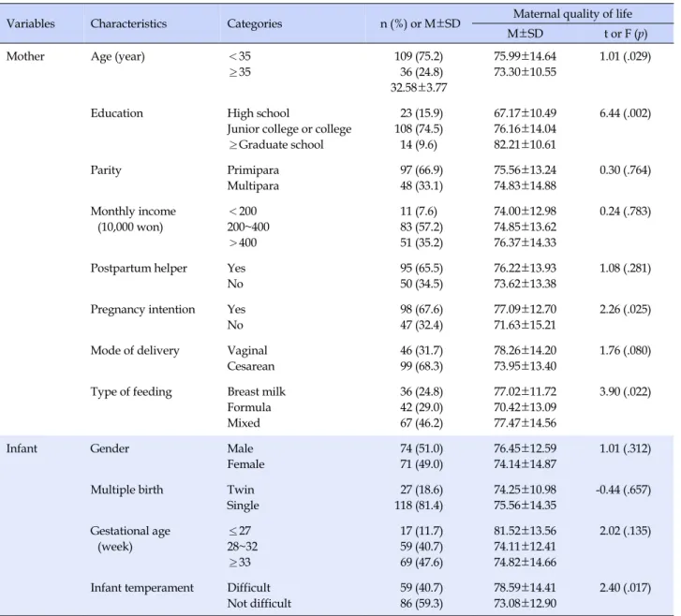The width and height of the screenshot is (681, 616).
Task: Click the 'Formula' feeding category
Action: [x=249, y=407]
